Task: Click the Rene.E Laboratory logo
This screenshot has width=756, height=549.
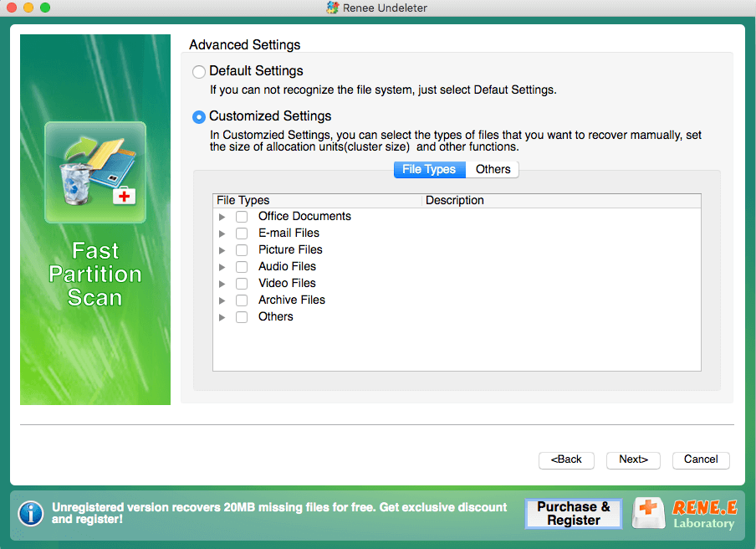Action: [x=704, y=514]
